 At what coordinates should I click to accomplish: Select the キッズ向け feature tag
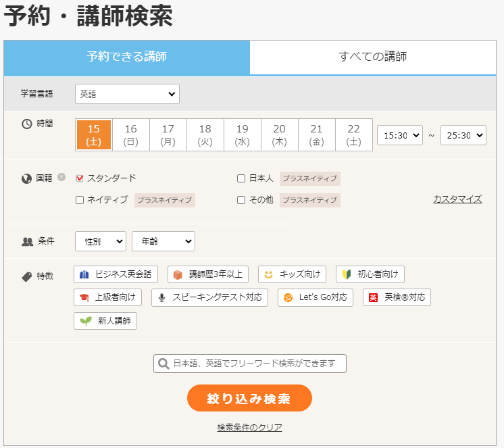pos(292,274)
